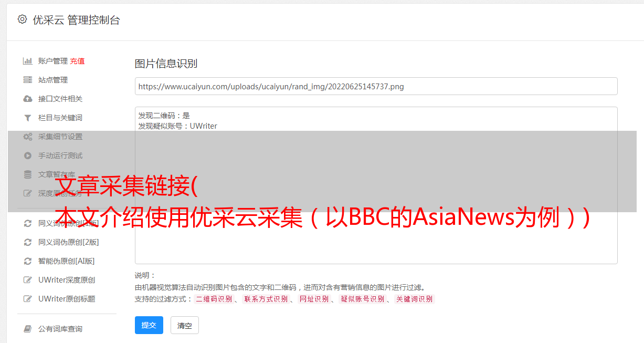The height and width of the screenshot is (343, 644).
Task: Click the red 充值 link
Action: [77, 61]
